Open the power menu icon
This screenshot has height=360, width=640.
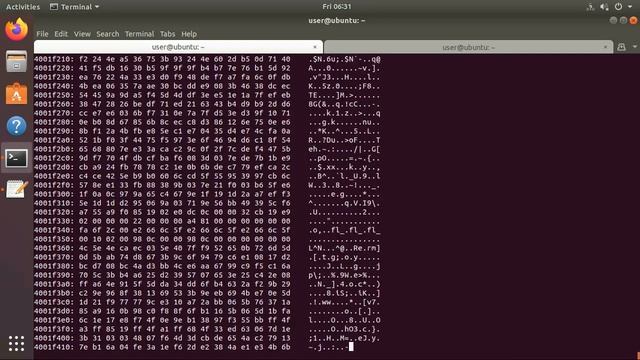(618, 7)
